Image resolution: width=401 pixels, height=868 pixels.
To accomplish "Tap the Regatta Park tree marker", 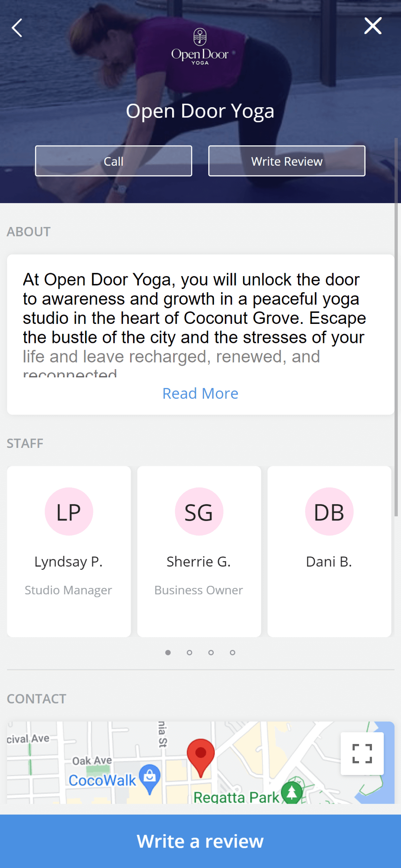I will [292, 792].
